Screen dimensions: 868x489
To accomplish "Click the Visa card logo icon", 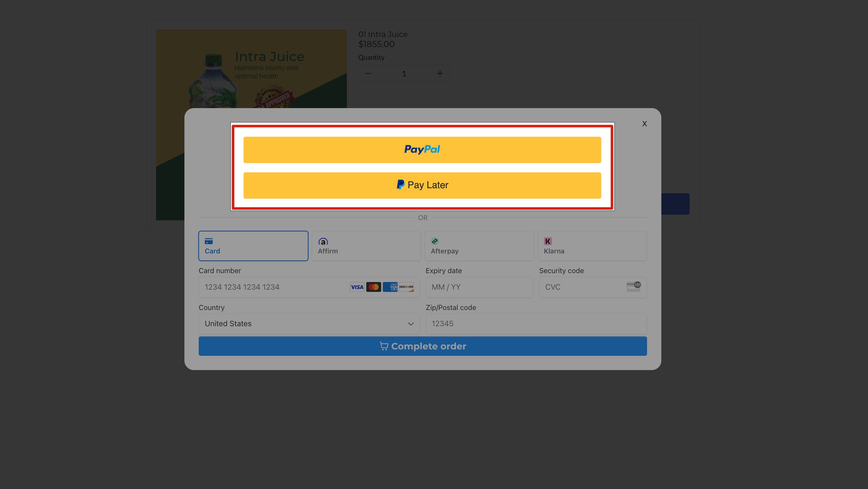I will 357,287.
